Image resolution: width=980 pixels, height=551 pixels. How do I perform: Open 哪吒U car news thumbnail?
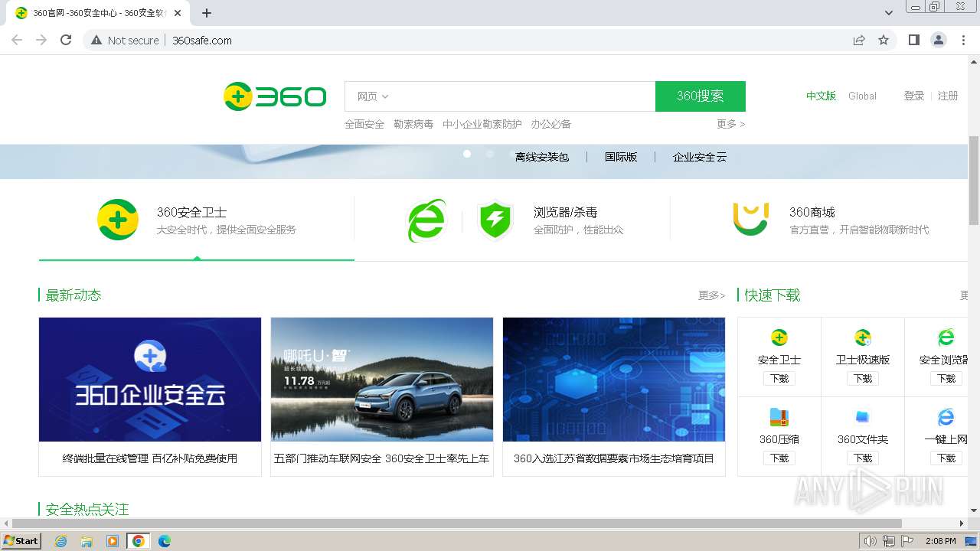(382, 380)
